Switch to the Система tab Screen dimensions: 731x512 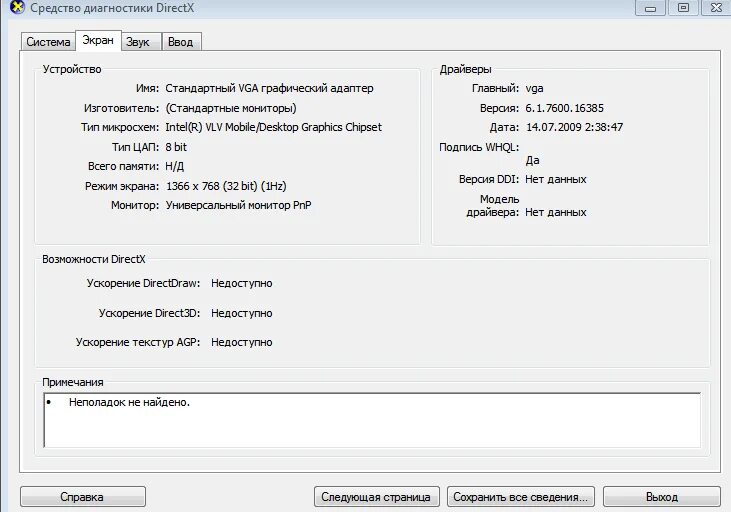click(x=48, y=42)
